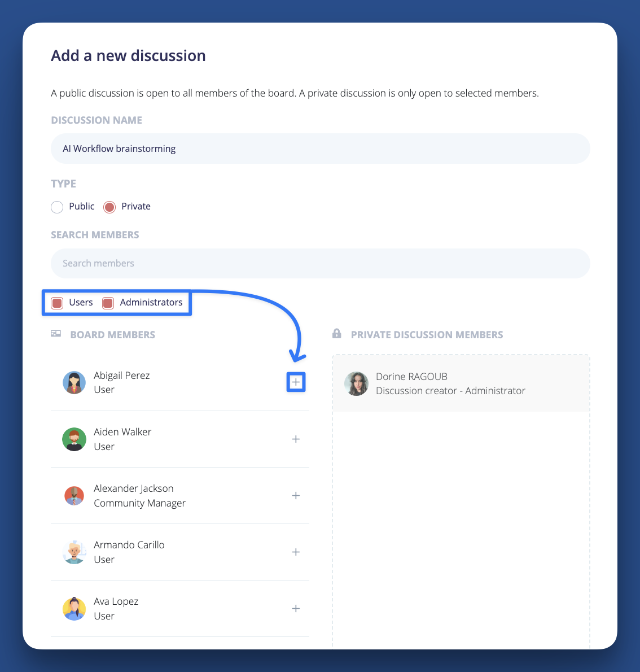Click the board icon beside Board Members
Viewport: 640px width, 672px height.
[56, 333]
